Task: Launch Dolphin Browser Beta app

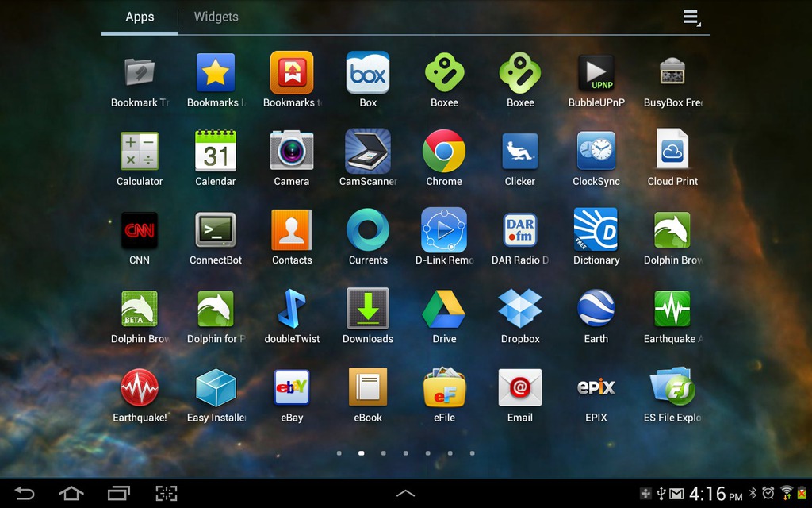Action: tap(140, 309)
